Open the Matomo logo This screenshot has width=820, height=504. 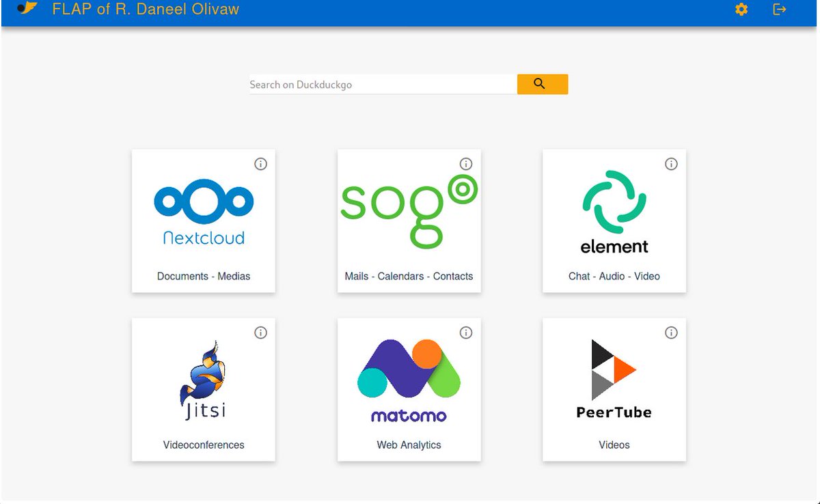409,380
